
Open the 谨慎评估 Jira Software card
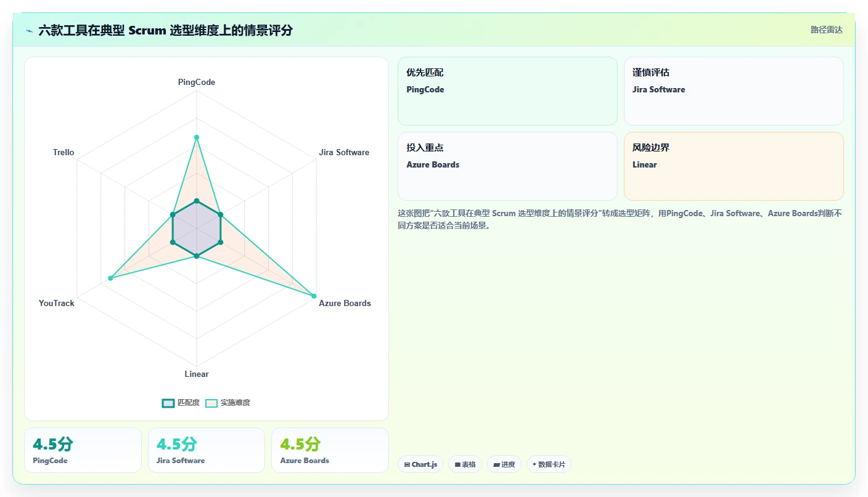click(734, 91)
